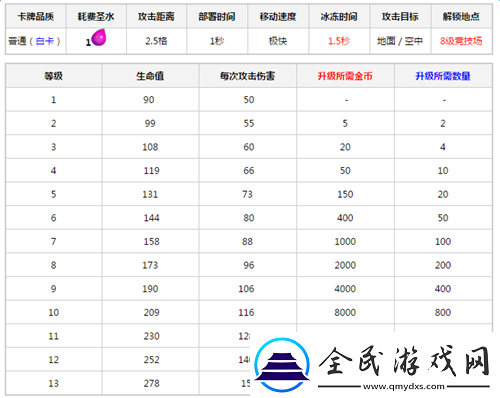Click damage value 88 in level 7 row

coord(247,242)
